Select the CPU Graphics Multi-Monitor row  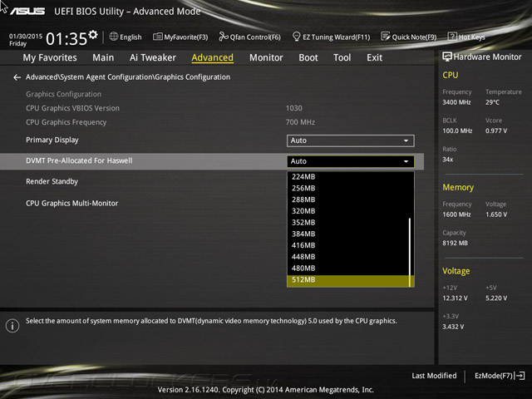(212, 203)
